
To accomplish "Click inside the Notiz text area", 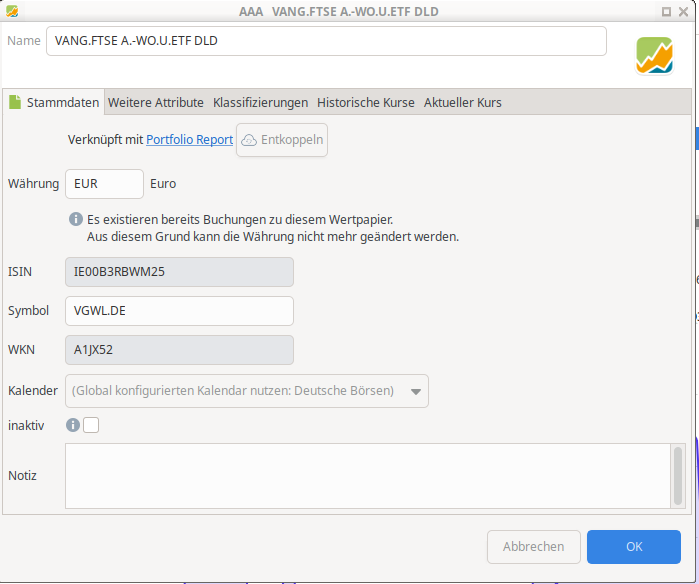I will pyautogui.click(x=368, y=476).
